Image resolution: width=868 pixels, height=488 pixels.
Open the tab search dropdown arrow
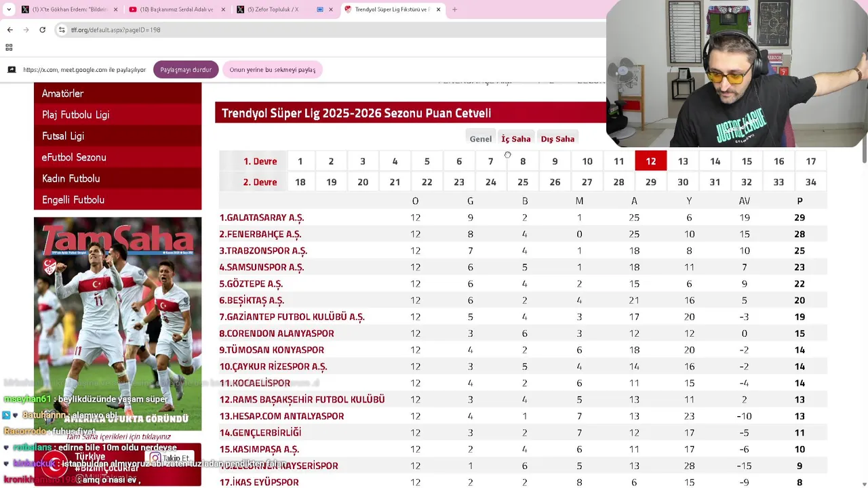pyautogui.click(x=9, y=9)
